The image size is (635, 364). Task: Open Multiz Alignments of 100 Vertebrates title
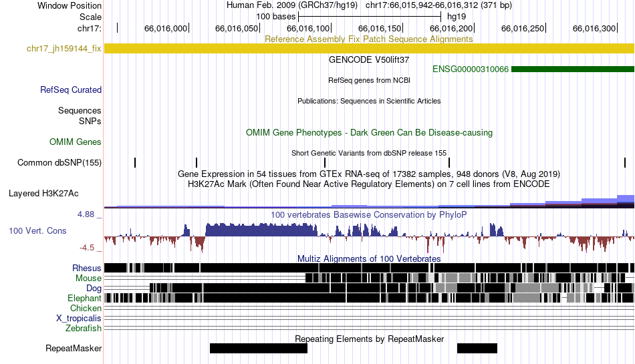click(369, 258)
